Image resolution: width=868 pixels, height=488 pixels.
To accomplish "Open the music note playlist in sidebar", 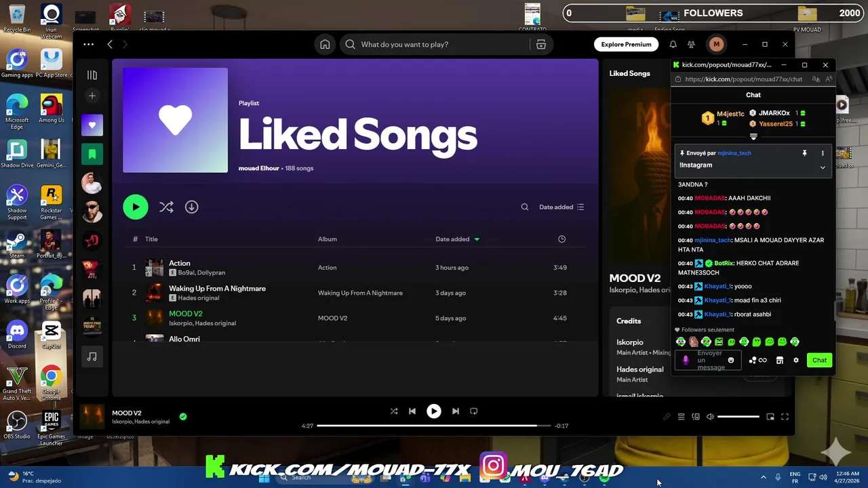I will tap(92, 357).
